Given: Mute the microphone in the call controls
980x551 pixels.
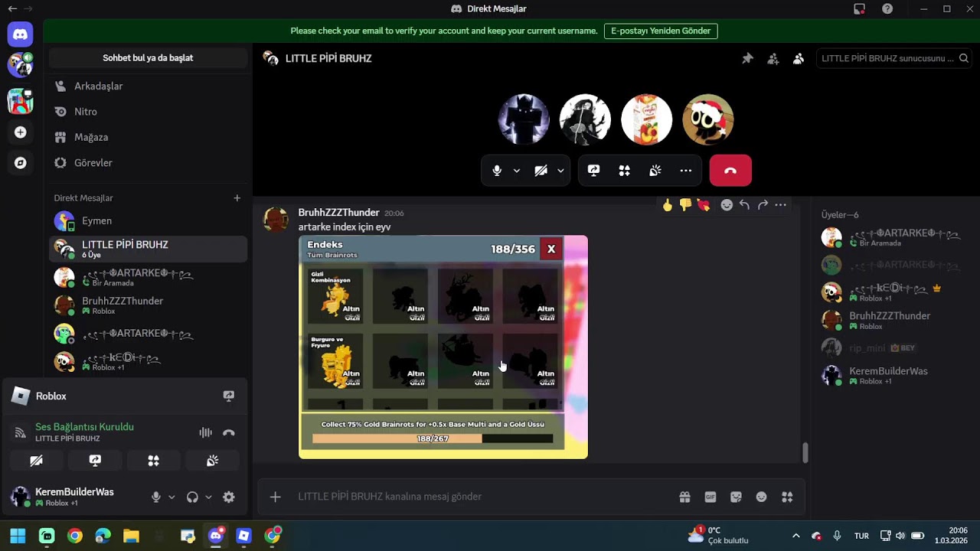Looking at the screenshot, I should (497, 171).
